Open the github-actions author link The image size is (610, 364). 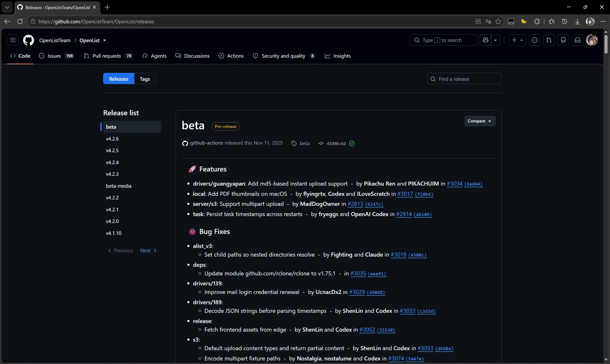(207, 143)
